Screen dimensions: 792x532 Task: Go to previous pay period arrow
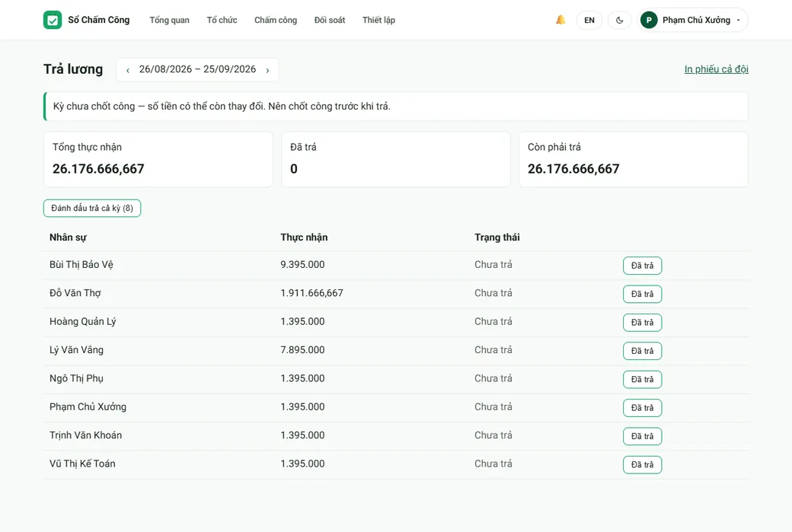(128, 70)
